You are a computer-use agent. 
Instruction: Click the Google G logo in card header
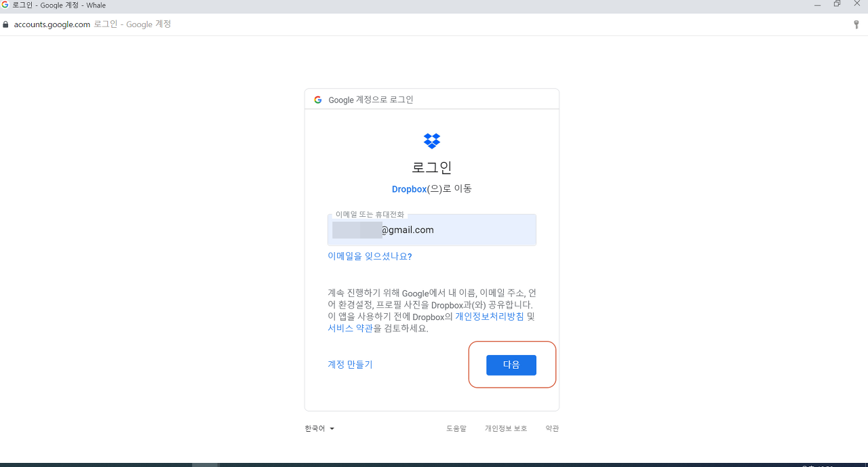click(318, 100)
